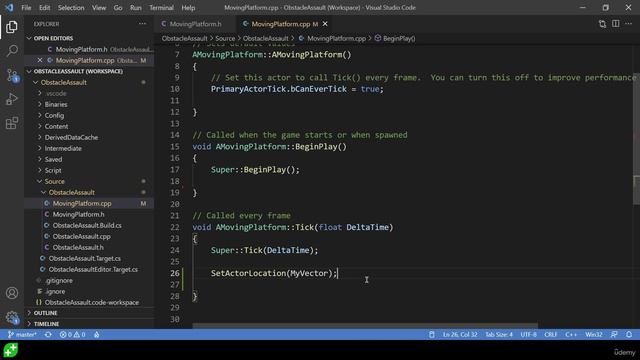Image resolution: width=640 pixels, height=360 pixels.
Task: Open the Accounts icon
Action: click(x=12, y=293)
